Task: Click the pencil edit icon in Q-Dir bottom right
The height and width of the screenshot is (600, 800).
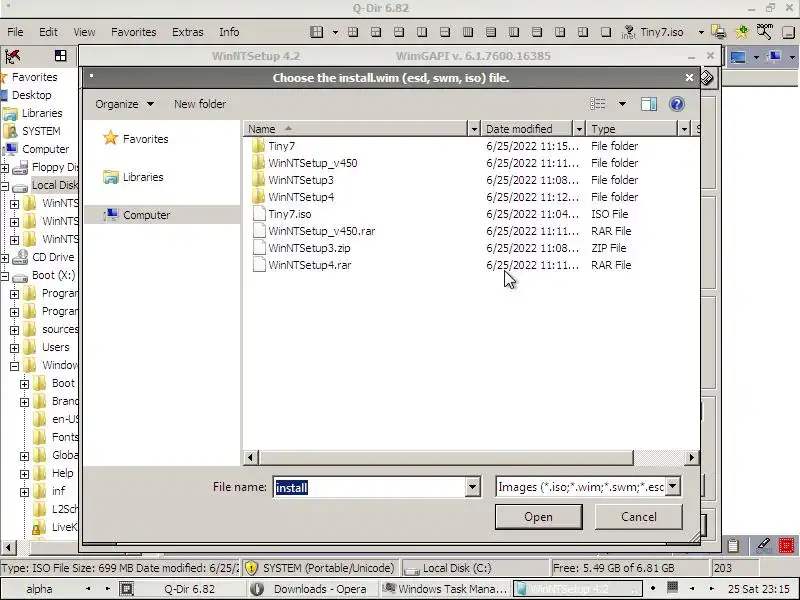Action: [x=763, y=545]
